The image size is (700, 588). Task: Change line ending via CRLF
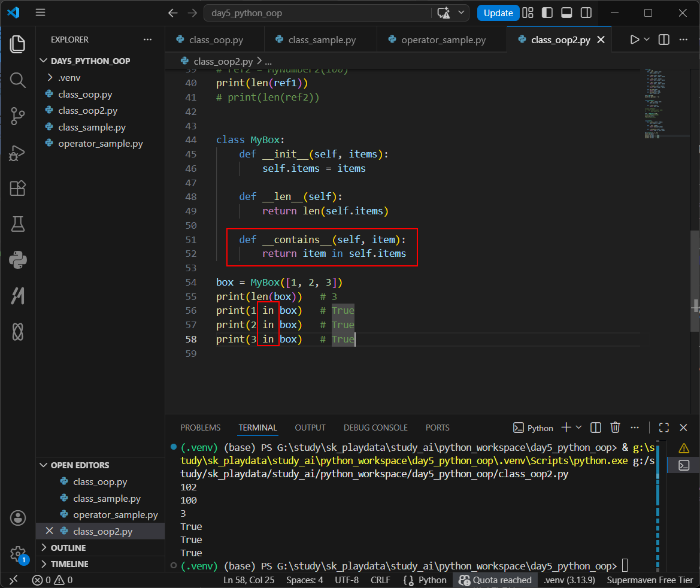pos(380,580)
